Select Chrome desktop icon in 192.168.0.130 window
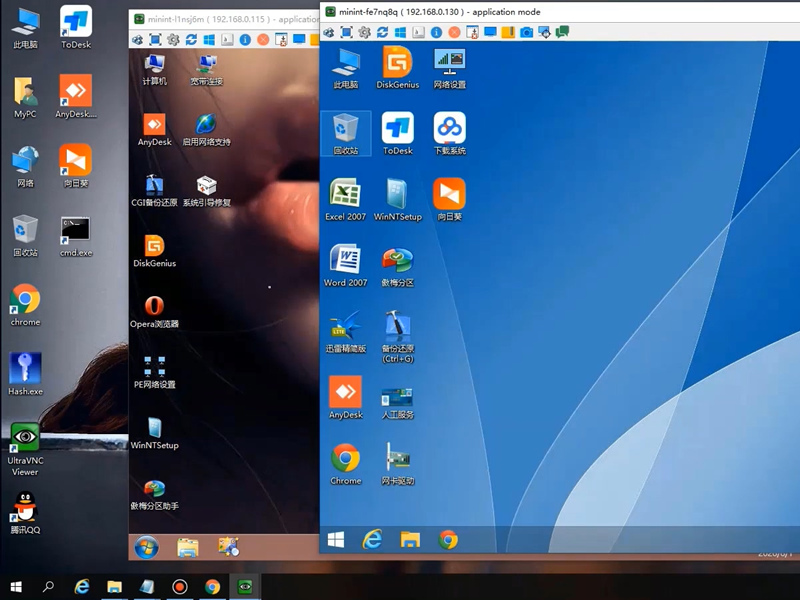800x600 pixels. pos(345,463)
